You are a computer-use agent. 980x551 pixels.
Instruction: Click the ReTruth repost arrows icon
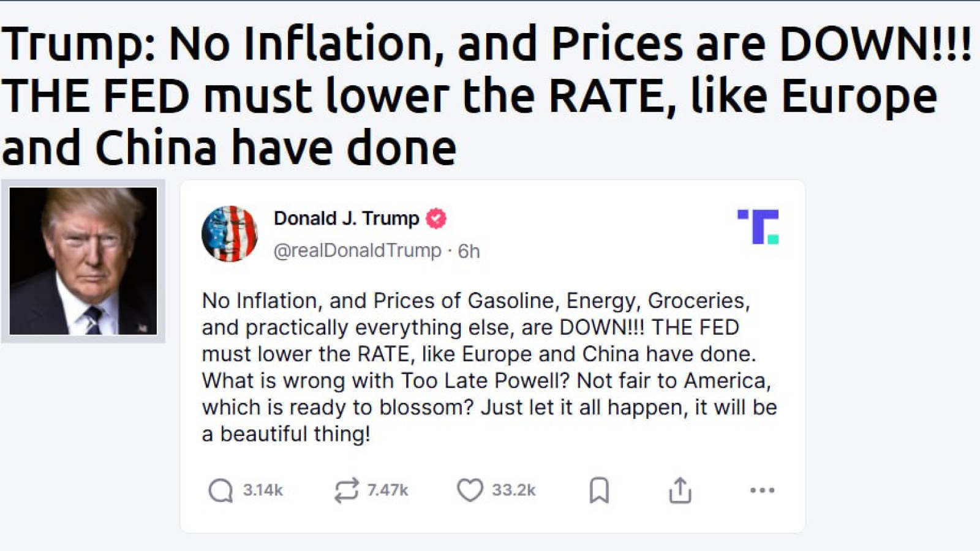(346, 490)
